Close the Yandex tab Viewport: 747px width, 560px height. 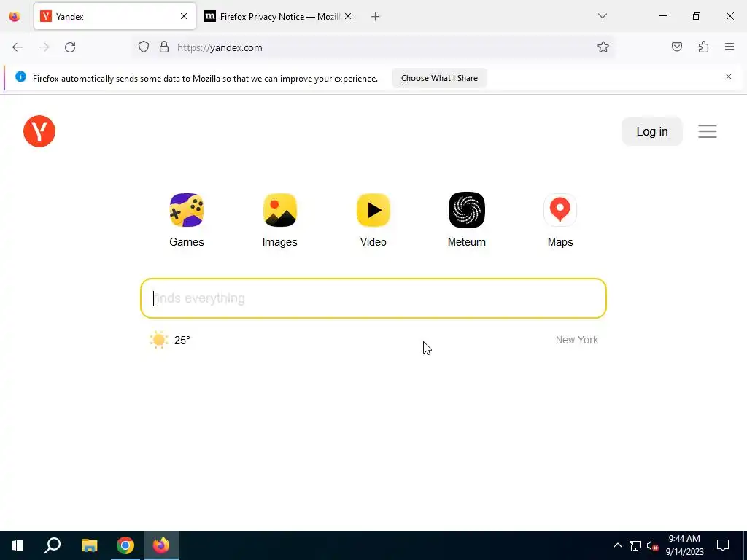point(184,16)
